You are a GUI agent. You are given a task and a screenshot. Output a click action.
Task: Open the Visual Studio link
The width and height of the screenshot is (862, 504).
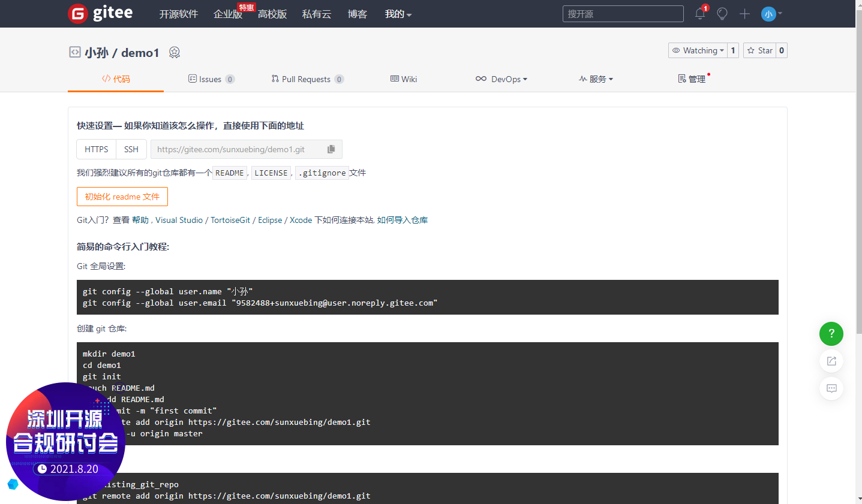click(x=179, y=220)
